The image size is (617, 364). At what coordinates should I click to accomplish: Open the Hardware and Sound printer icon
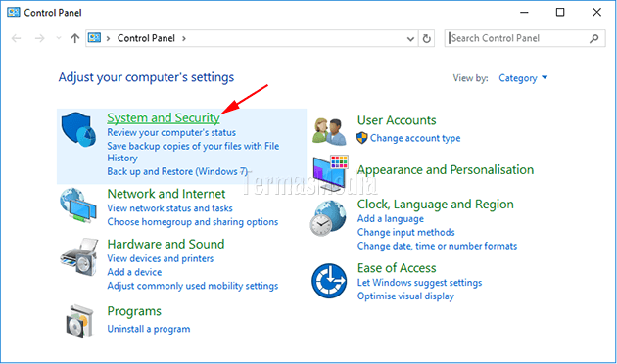click(x=79, y=257)
